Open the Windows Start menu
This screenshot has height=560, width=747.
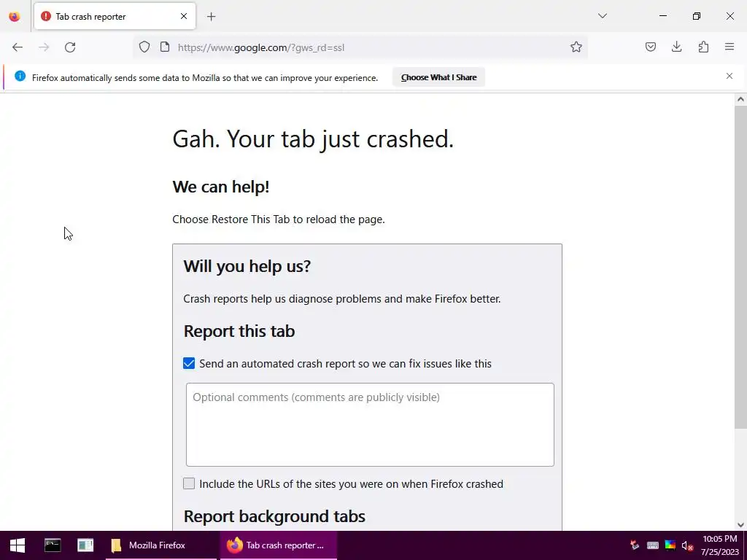pos(18,545)
